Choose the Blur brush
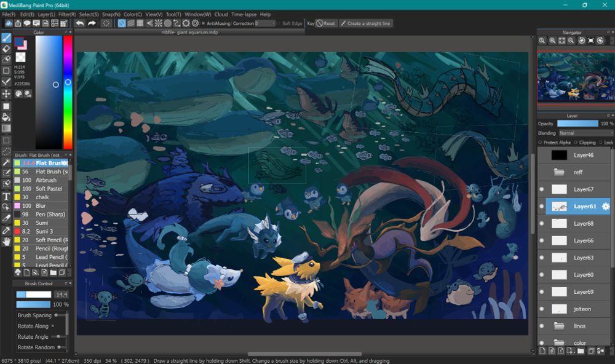The height and width of the screenshot is (364, 615). (x=41, y=205)
